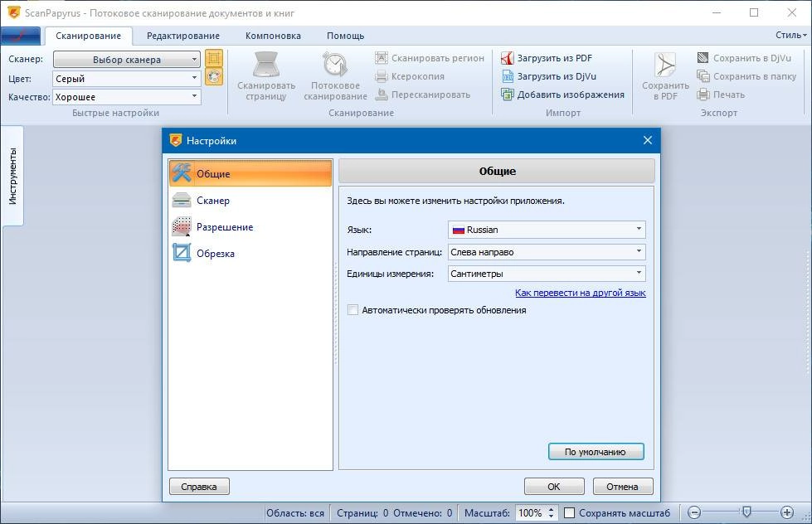Click the Масштаб 100% input field
This screenshot has width=812, height=524.
(530, 512)
